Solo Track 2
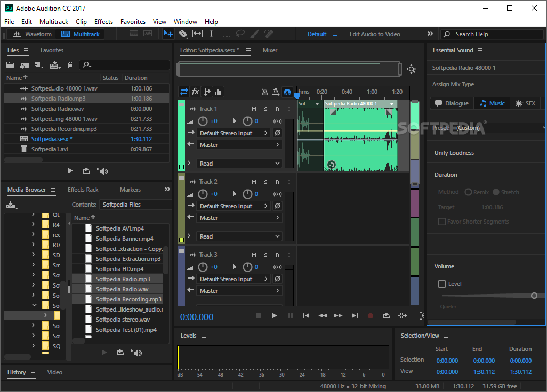 266,182
